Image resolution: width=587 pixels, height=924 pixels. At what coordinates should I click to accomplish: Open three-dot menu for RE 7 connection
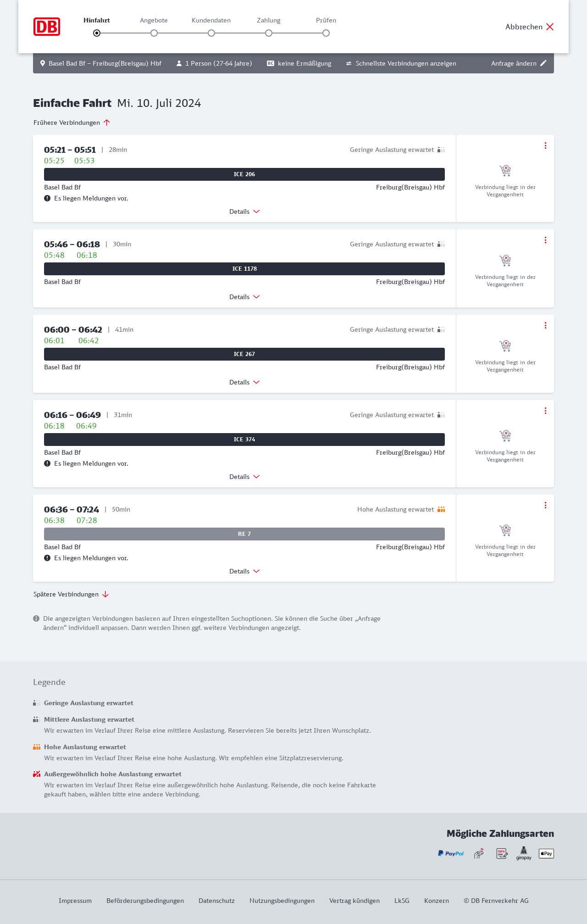[545, 505]
